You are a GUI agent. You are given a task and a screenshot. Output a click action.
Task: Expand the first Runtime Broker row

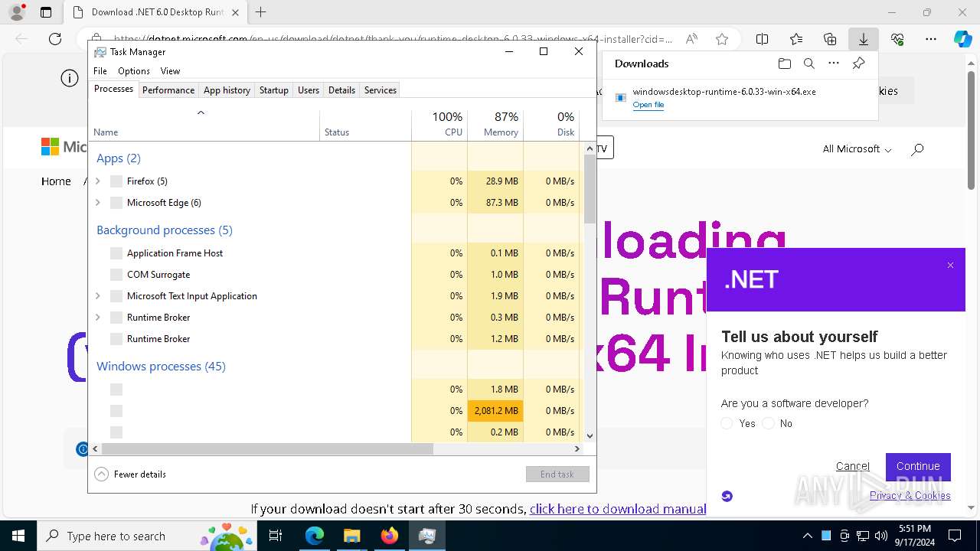coord(97,318)
